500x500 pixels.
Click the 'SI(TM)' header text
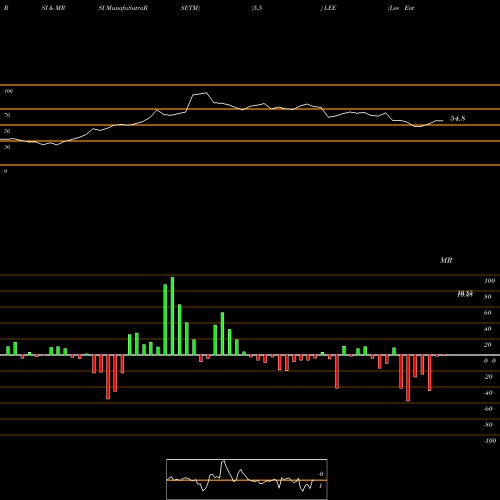[190, 8]
